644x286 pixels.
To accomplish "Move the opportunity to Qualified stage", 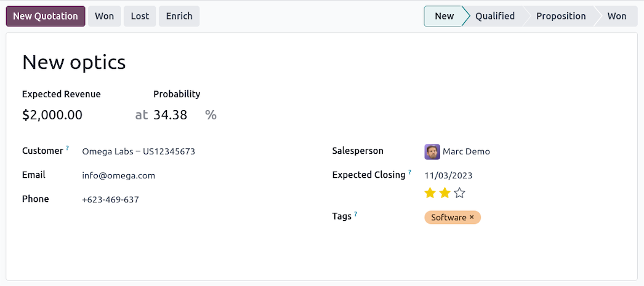I will (x=494, y=16).
